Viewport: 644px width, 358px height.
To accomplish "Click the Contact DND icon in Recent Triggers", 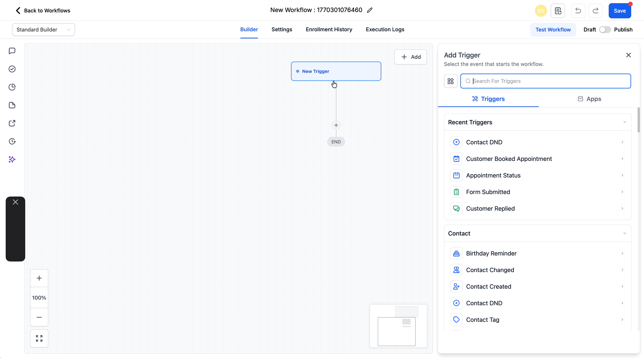I will coord(456,142).
